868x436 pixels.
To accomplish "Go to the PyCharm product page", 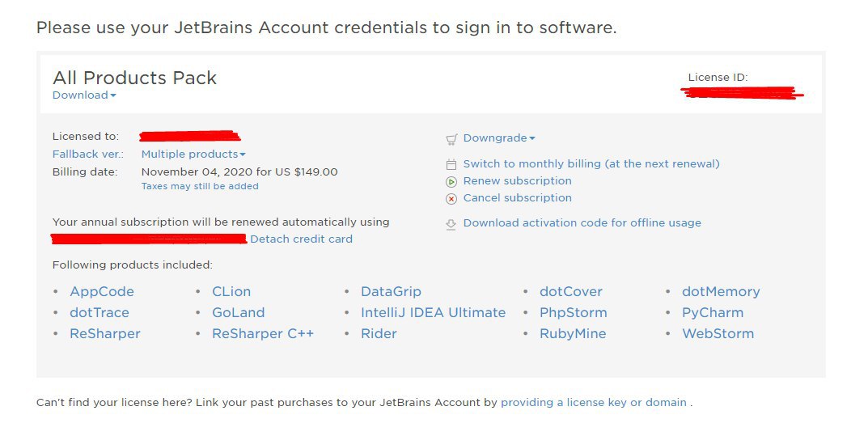I will pos(713,312).
